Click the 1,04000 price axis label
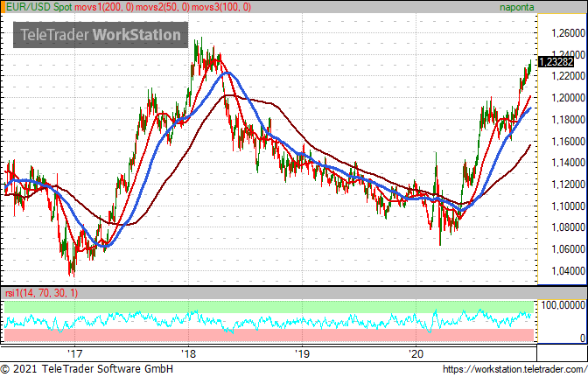Image resolution: width=588 pixels, height=377 pixels. (568, 270)
